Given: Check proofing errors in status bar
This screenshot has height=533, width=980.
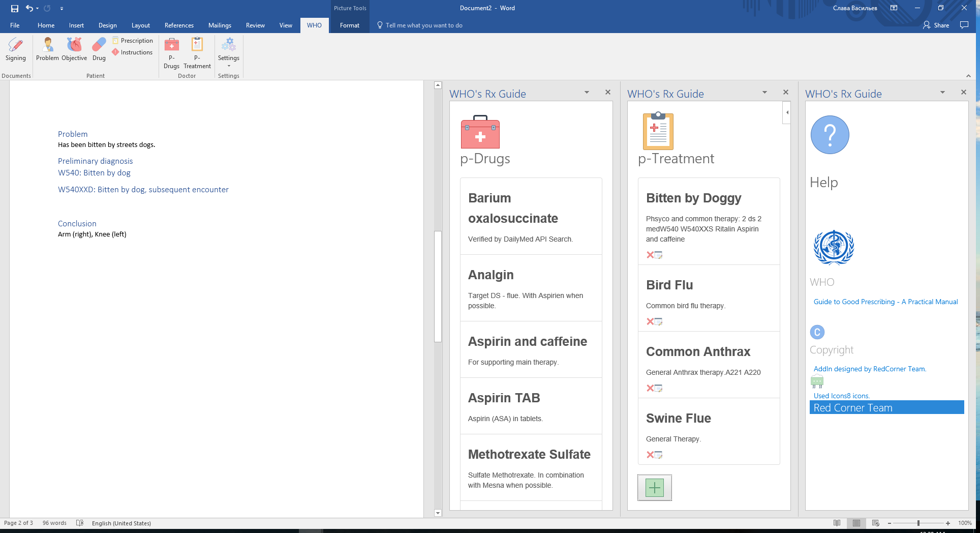Looking at the screenshot, I should [x=80, y=523].
